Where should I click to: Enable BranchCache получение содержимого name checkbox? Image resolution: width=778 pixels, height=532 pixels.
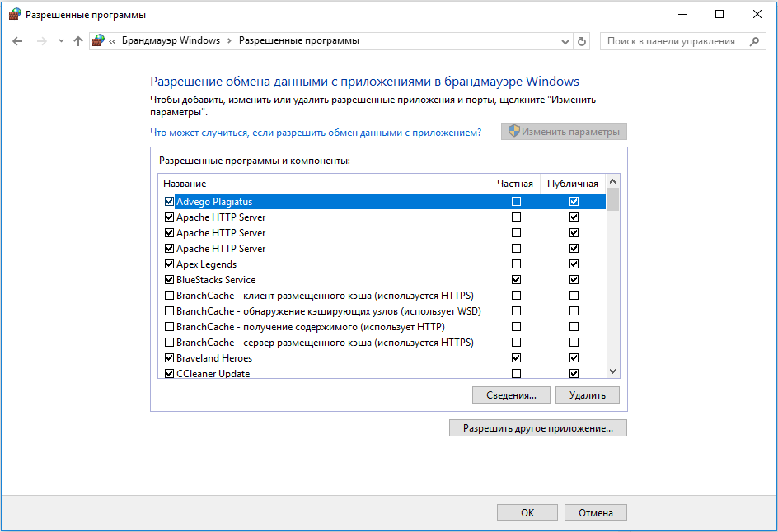[x=169, y=327]
